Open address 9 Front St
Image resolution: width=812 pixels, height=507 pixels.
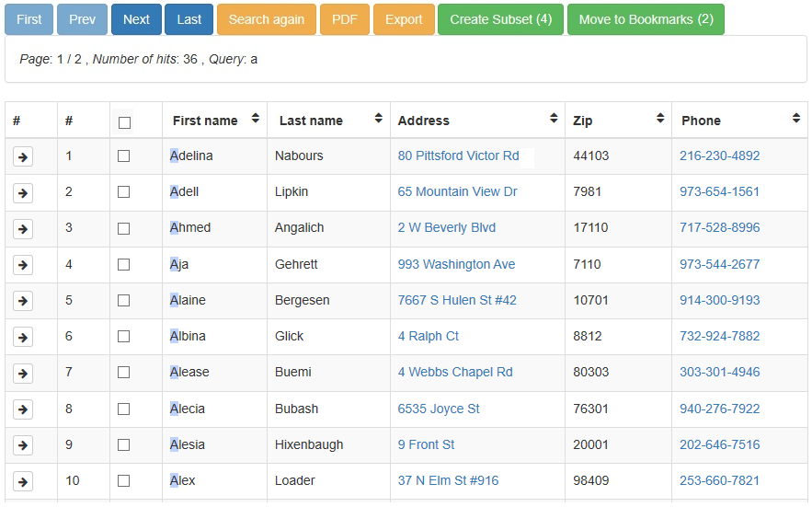coord(426,444)
